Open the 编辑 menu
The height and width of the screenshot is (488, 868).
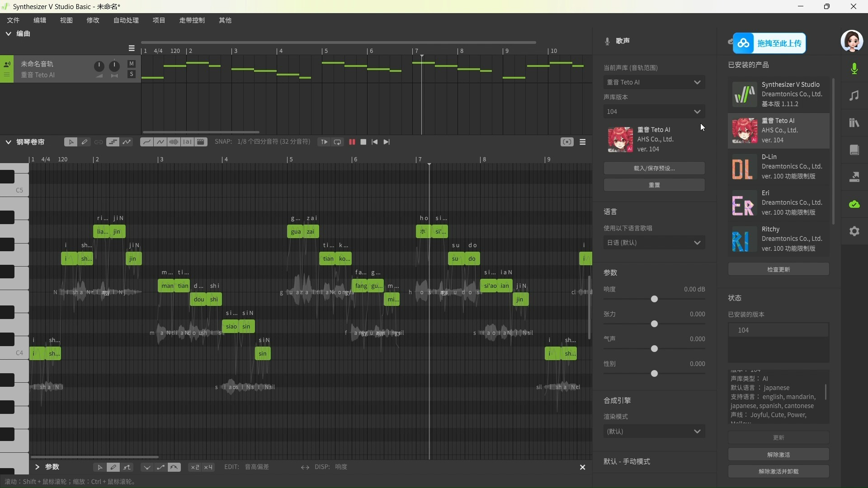click(40, 20)
